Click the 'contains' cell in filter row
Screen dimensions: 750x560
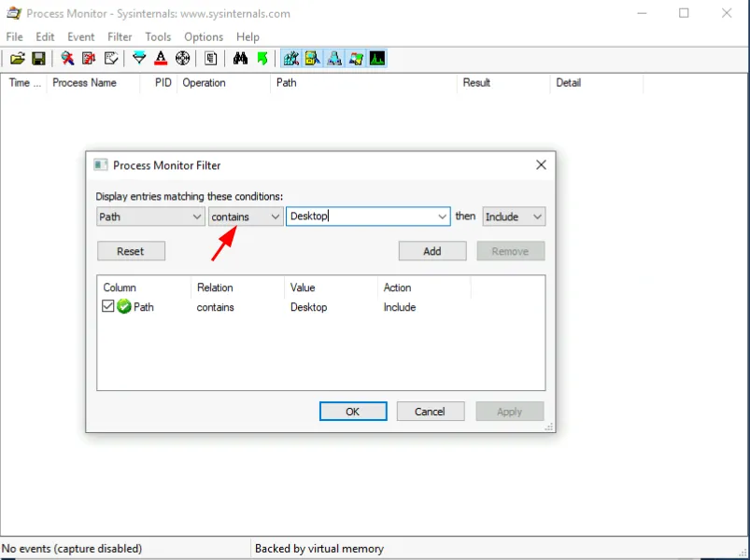pos(215,307)
